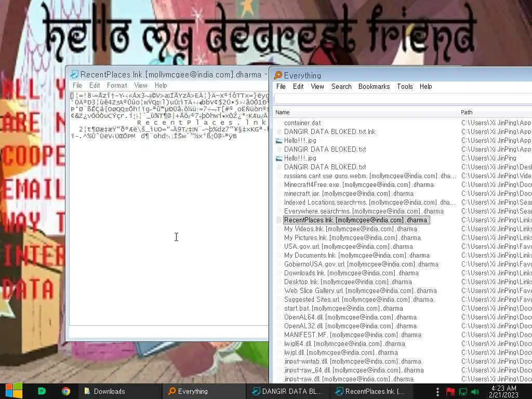532x399 pixels.
Task: Open the Help menu in Everything
Action: pyautogui.click(x=425, y=87)
